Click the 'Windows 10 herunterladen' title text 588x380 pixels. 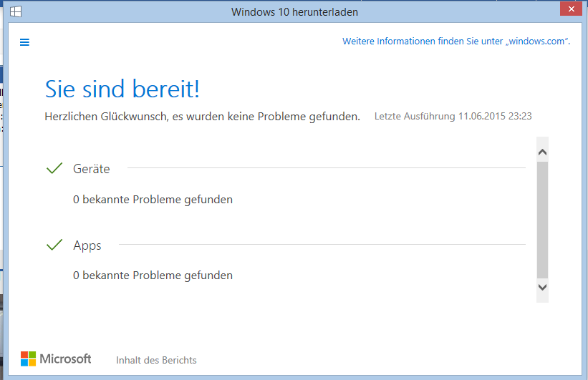(294, 12)
